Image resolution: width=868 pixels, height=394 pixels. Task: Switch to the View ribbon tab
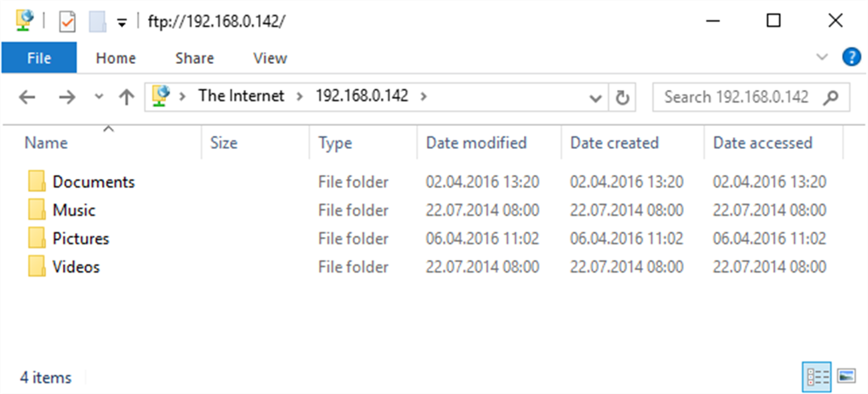pos(269,58)
